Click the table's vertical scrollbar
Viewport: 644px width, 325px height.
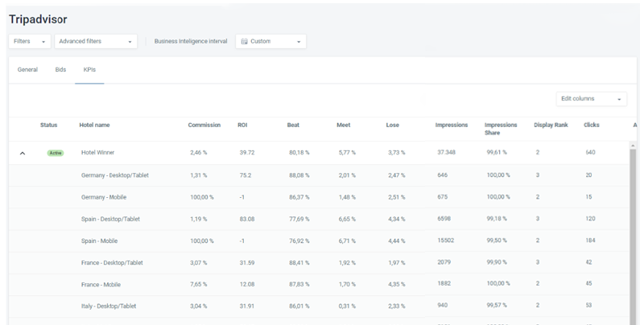coord(633,236)
